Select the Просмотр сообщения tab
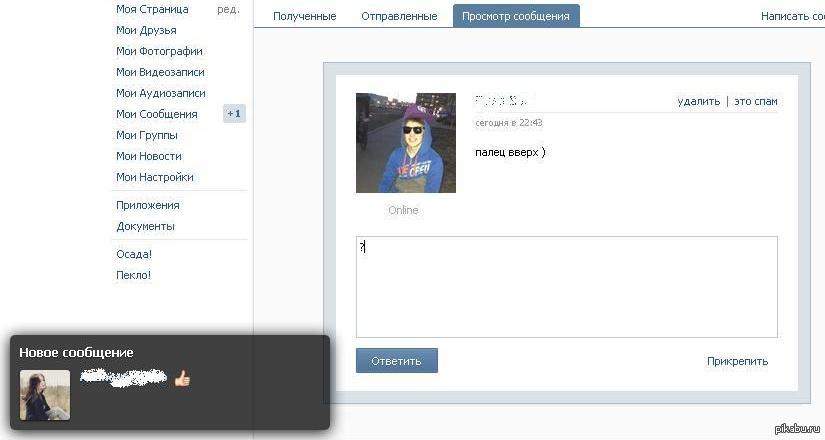825x440 pixels. (x=516, y=16)
